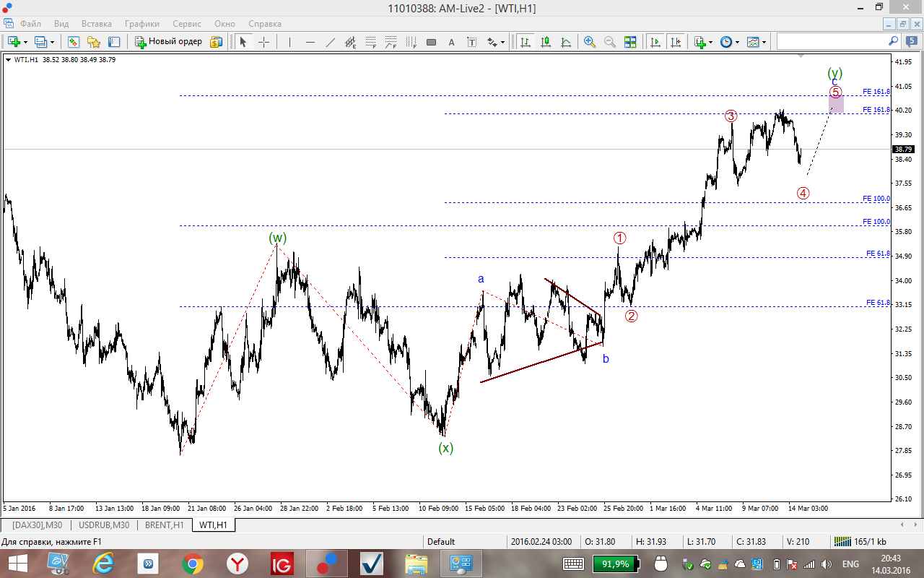Viewport: 924px width, 578px height.
Task: Click the search magnifier icon
Action: 893,41
